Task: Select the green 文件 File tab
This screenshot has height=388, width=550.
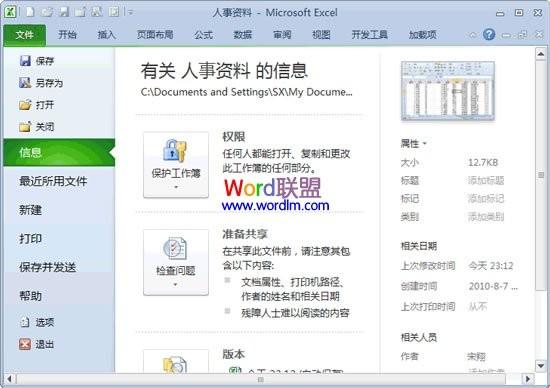Action: 25,35
